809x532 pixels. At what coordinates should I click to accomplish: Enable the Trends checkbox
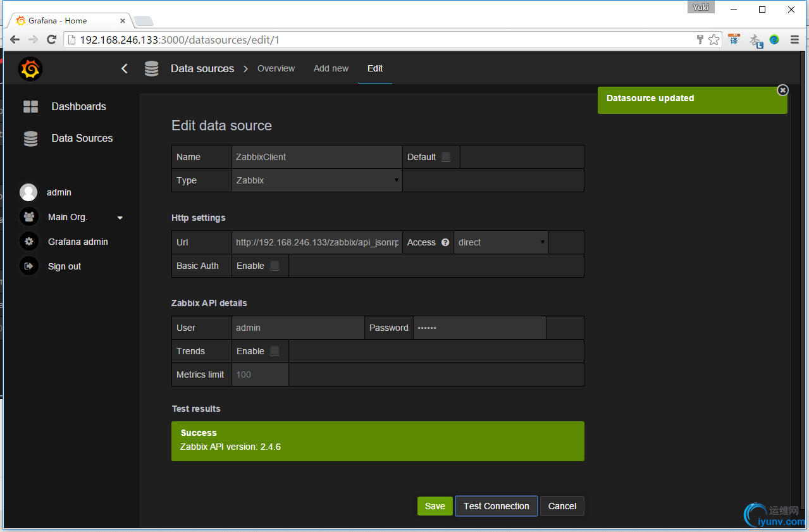pyautogui.click(x=275, y=351)
